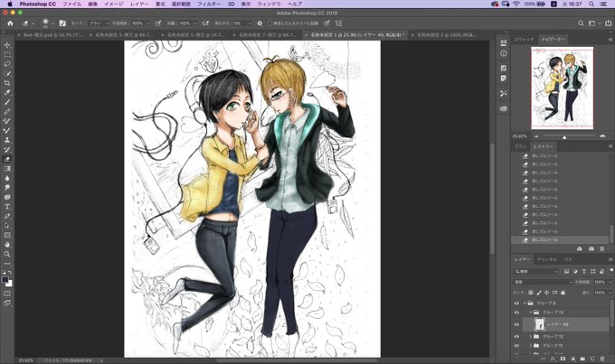Hide the グループ 13 group
This screenshot has width=615, height=364.
coord(516,313)
